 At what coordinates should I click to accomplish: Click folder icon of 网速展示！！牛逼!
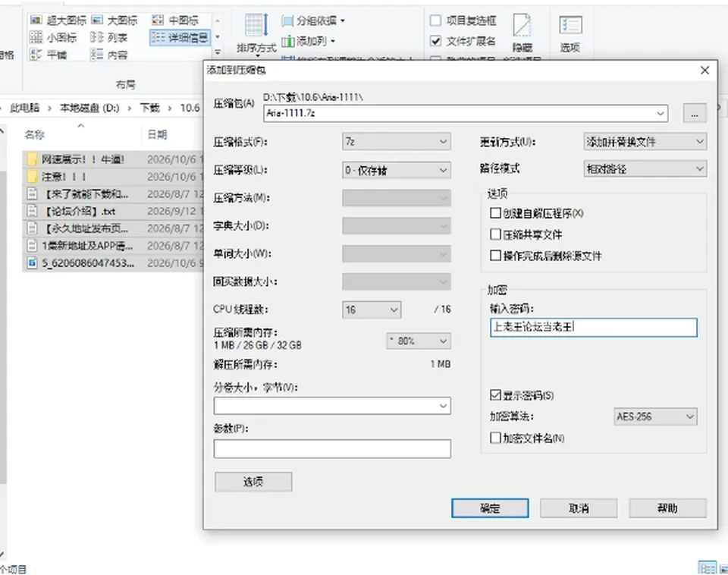click(x=32, y=159)
